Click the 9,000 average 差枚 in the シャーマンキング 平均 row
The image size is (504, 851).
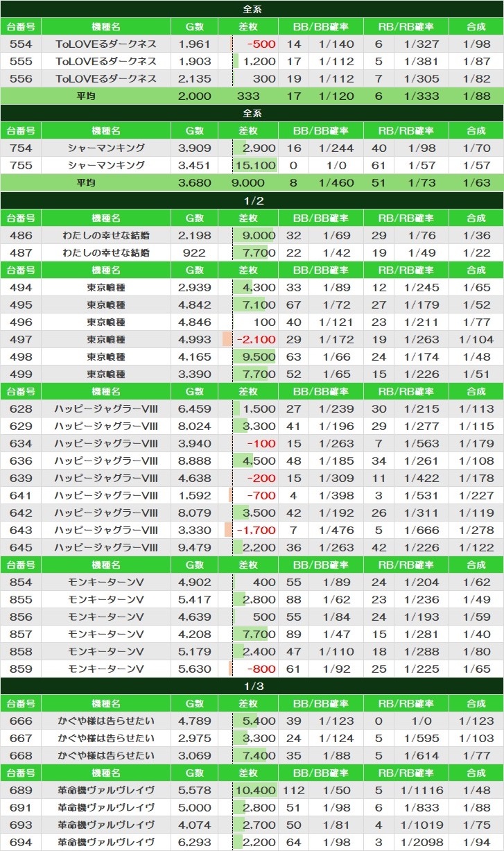tap(247, 183)
